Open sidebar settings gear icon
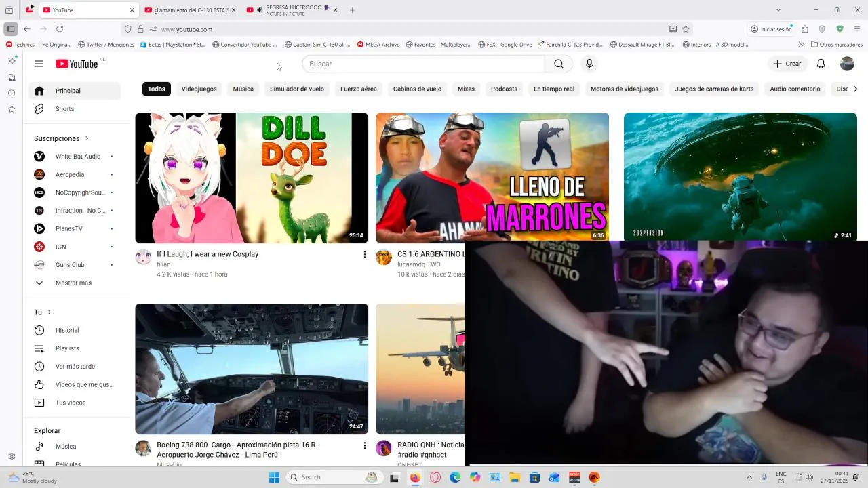 point(12,457)
